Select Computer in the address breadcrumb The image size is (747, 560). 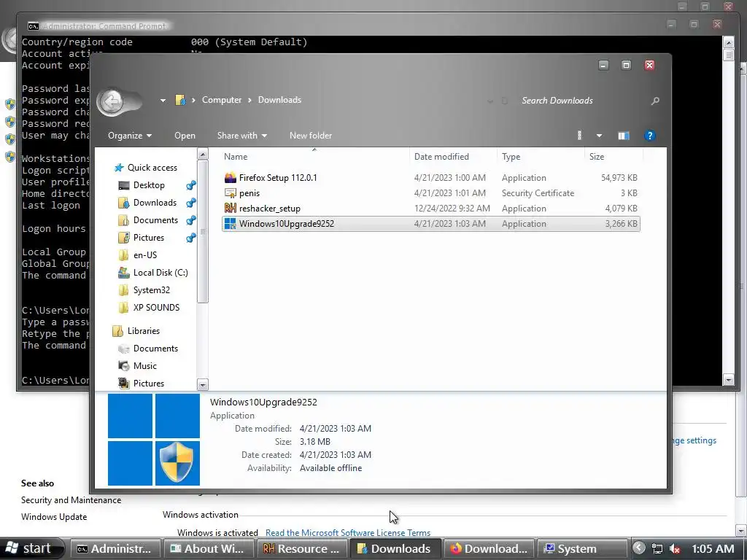point(222,100)
